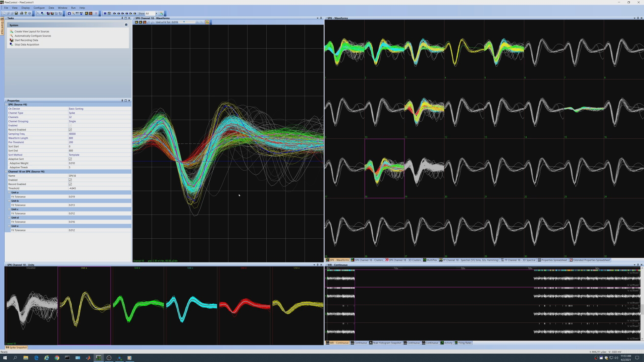
Task: Click the Create View Layout for Sources icon
Action: [11, 32]
